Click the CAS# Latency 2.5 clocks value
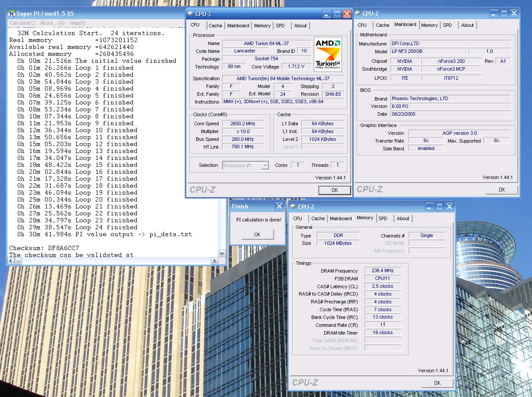This screenshot has height=397, width=532. pyautogui.click(x=383, y=286)
